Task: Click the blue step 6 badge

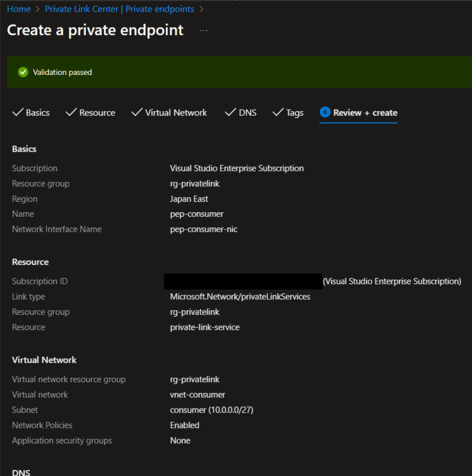Action: click(x=325, y=112)
